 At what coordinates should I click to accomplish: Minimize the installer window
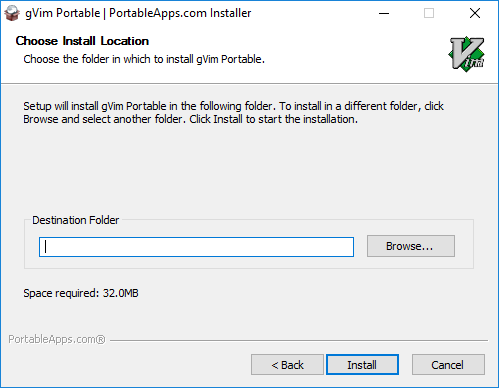click(384, 13)
